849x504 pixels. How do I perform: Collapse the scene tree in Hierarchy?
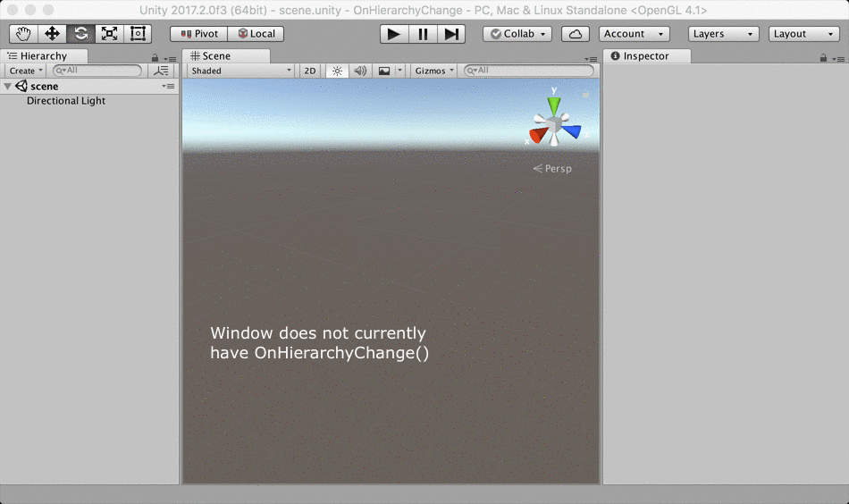pyautogui.click(x=8, y=87)
